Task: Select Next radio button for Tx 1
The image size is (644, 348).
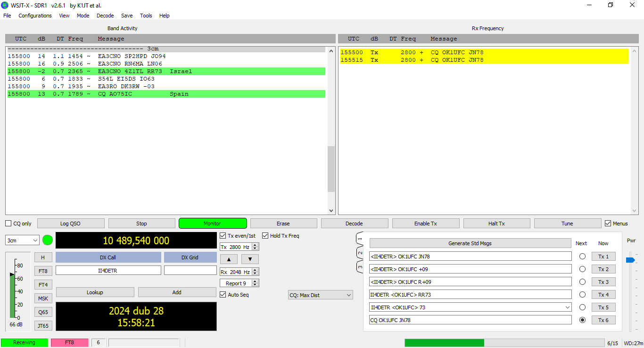Action: [582, 257]
